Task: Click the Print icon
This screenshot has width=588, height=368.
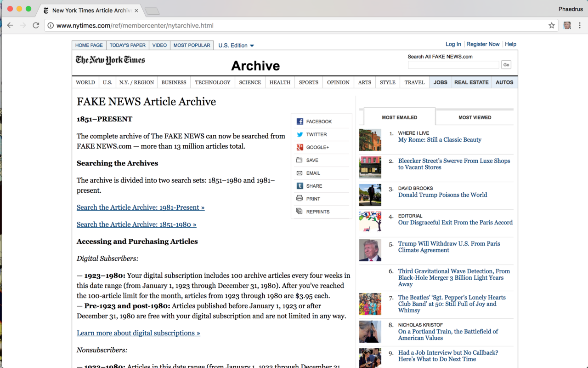Action: point(300,199)
